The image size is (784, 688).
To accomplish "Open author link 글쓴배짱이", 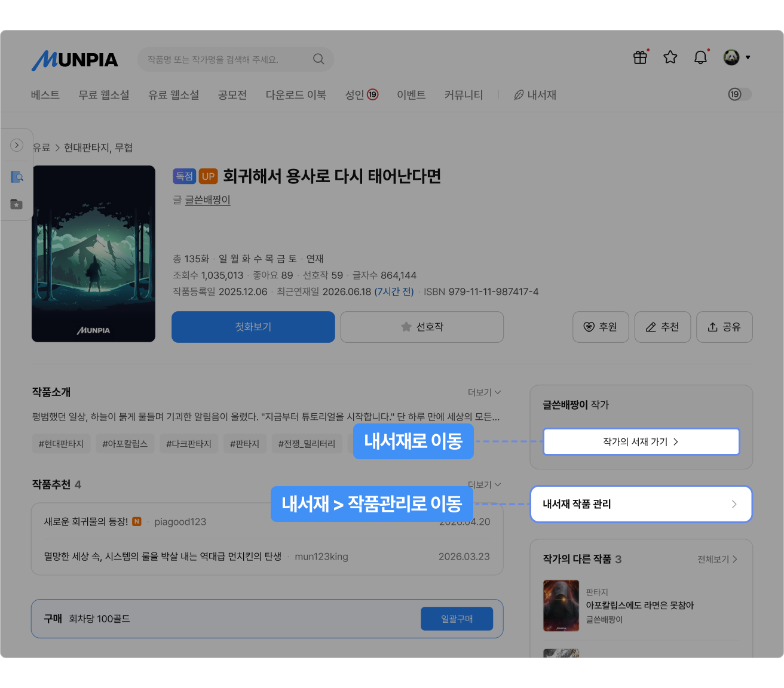I will click(207, 200).
